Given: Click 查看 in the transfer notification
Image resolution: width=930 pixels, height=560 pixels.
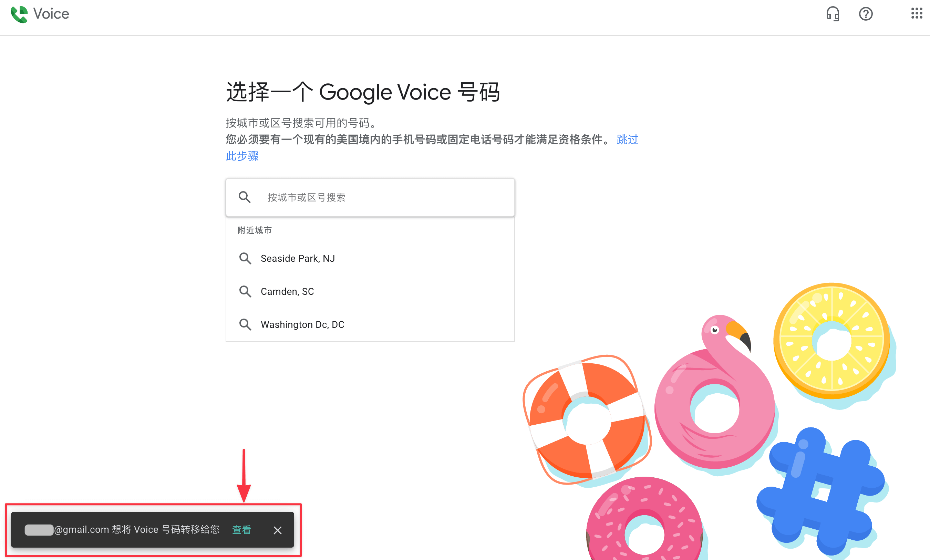Looking at the screenshot, I should coord(241,530).
